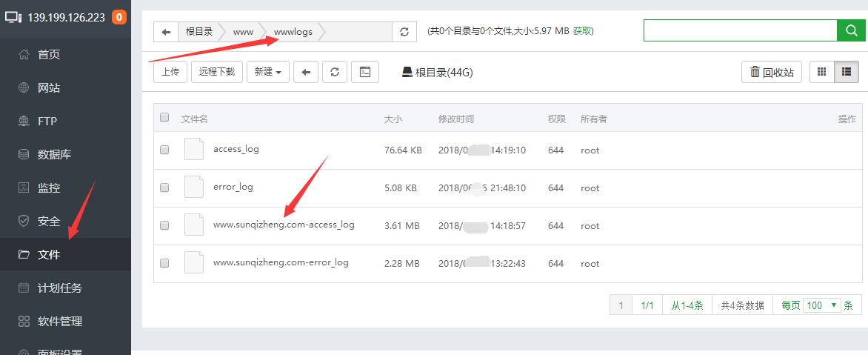Image resolution: width=868 pixels, height=355 pixels.
Task: Check the www.sunqizheng.com-error_log row checkbox
Action: tap(164, 263)
